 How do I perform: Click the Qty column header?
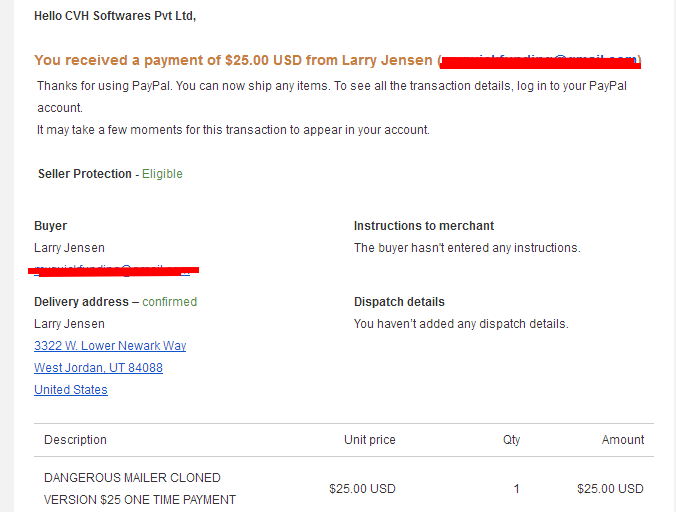click(x=511, y=440)
